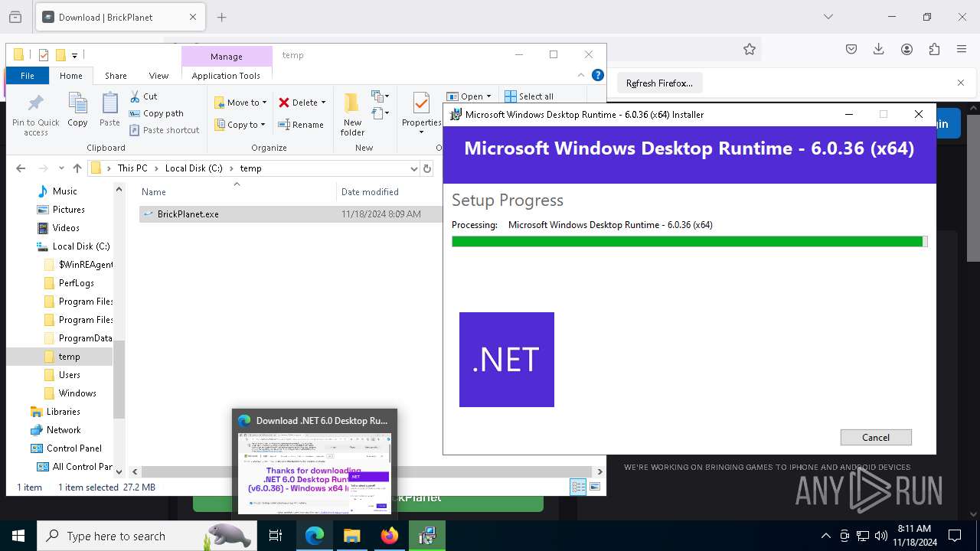This screenshot has height=551, width=980.
Task: Click Paste shortcut in the ribbon
Action: click(164, 130)
